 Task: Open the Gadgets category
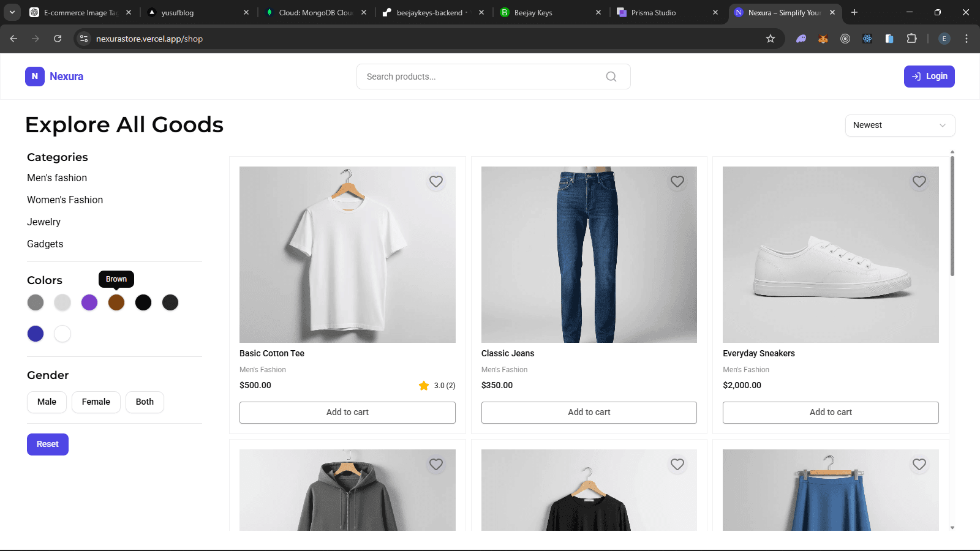click(x=45, y=244)
